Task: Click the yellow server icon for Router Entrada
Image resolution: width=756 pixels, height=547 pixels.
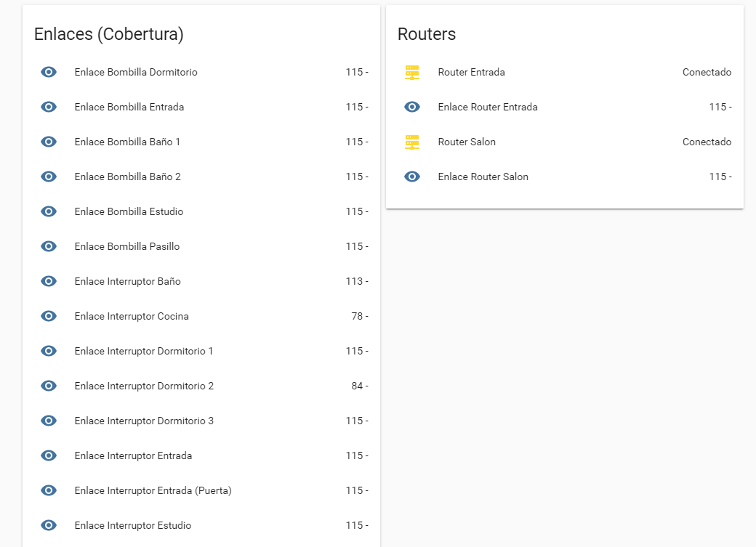Action: pyautogui.click(x=412, y=73)
